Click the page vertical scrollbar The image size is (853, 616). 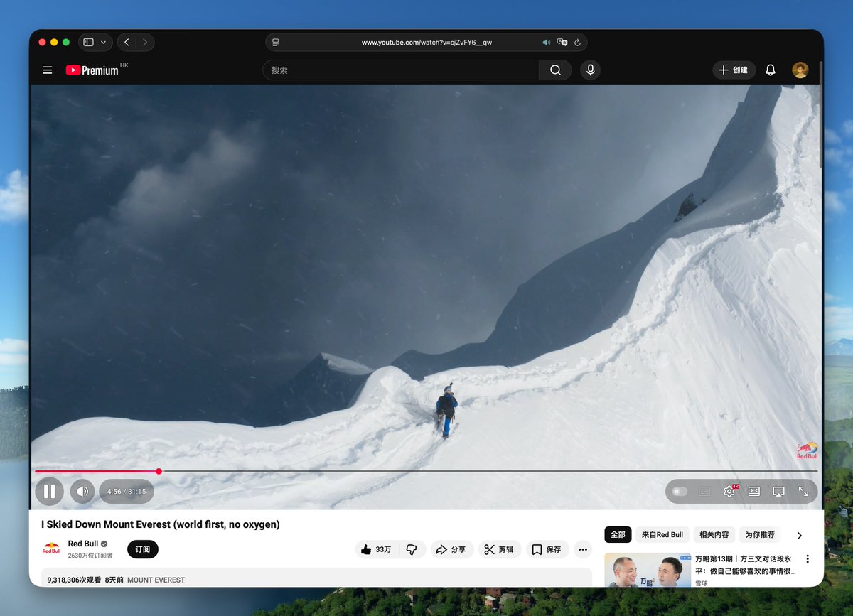pos(821,114)
